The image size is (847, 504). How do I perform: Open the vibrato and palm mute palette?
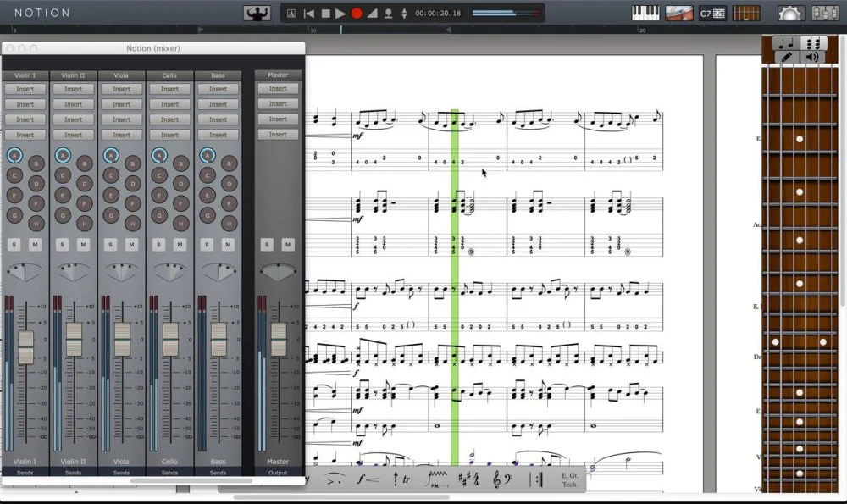(437, 479)
